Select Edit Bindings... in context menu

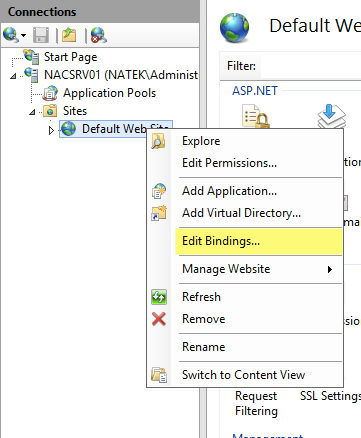pyautogui.click(x=259, y=241)
